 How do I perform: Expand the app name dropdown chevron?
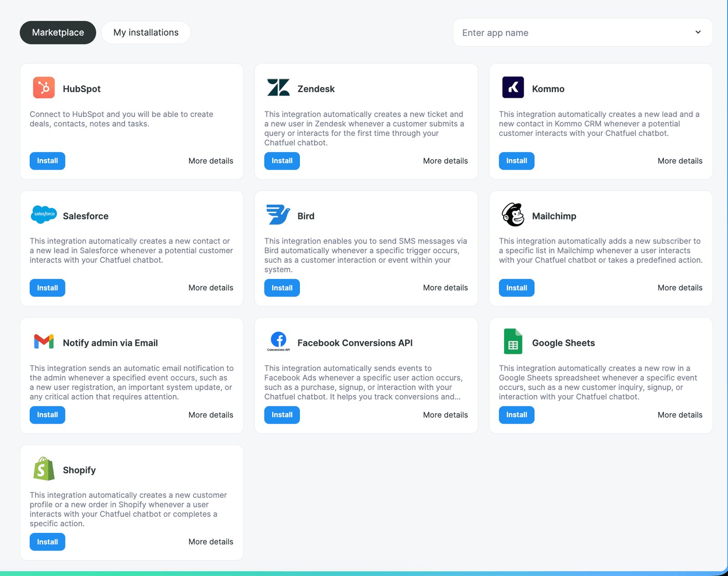point(698,32)
